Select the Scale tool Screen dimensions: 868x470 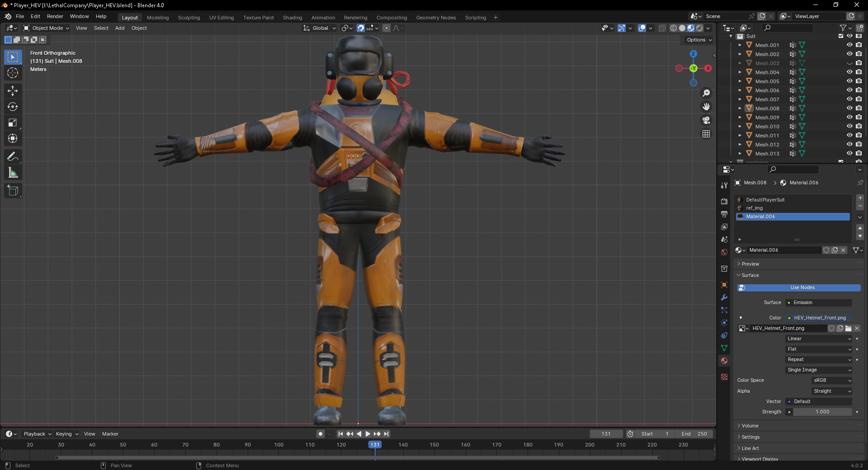pyautogui.click(x=13, y=122)
